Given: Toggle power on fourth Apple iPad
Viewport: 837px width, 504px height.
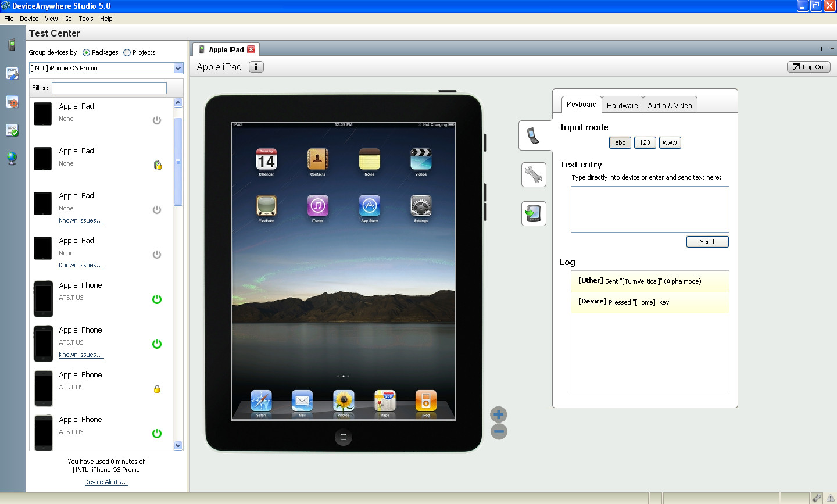Looking at the screenshot, I should pyautogui.click(x=157, y=255).
